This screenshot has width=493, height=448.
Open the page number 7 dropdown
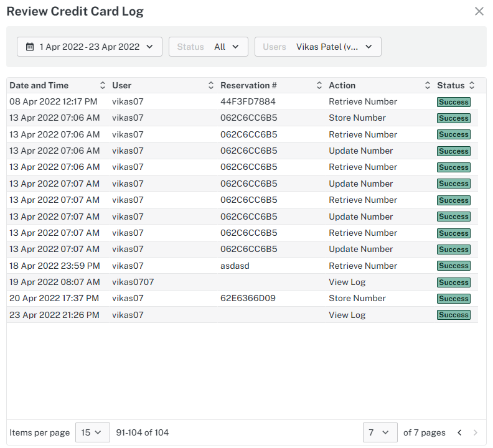pos(380,432)
